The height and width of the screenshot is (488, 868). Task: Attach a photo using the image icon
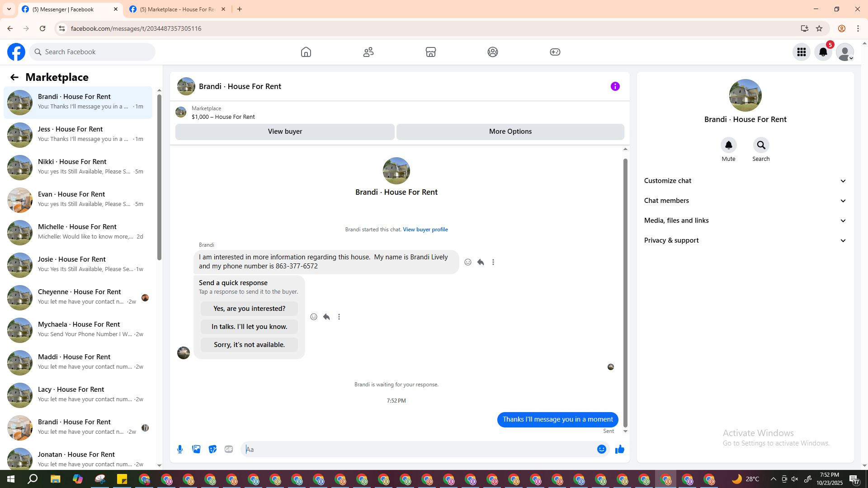[x=196, y=449]
